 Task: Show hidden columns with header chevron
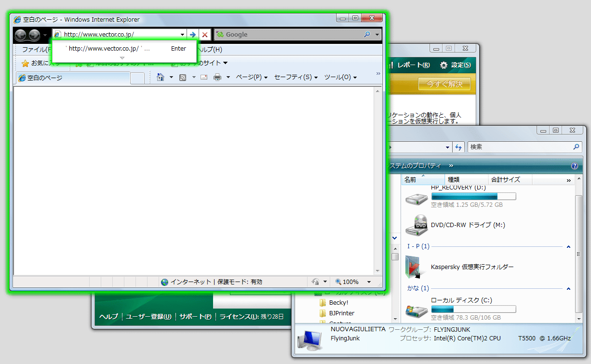tap(569, 180)
